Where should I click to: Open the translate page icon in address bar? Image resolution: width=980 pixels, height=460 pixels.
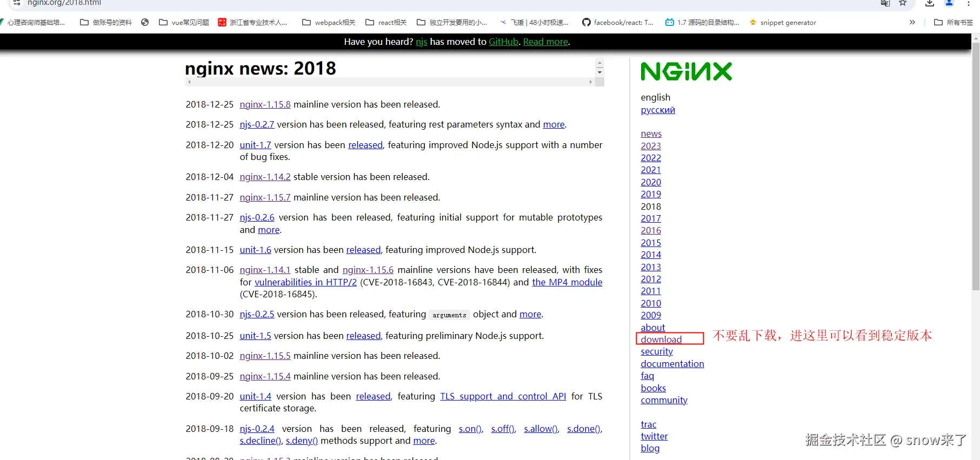coord(885,3)
